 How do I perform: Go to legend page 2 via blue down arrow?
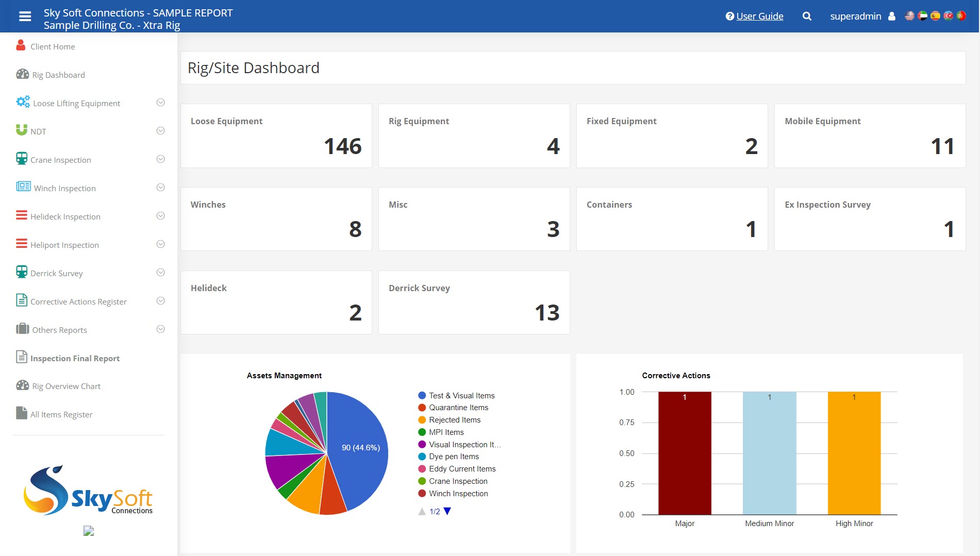[446, 511]
